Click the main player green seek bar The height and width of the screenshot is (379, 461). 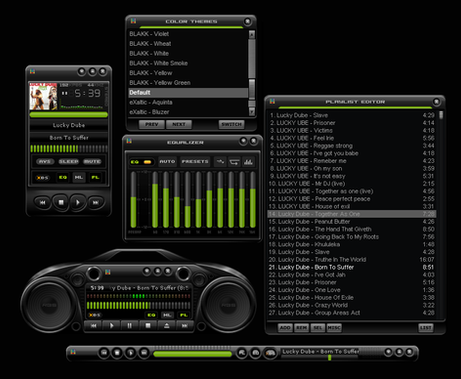(x=69, y=115)
